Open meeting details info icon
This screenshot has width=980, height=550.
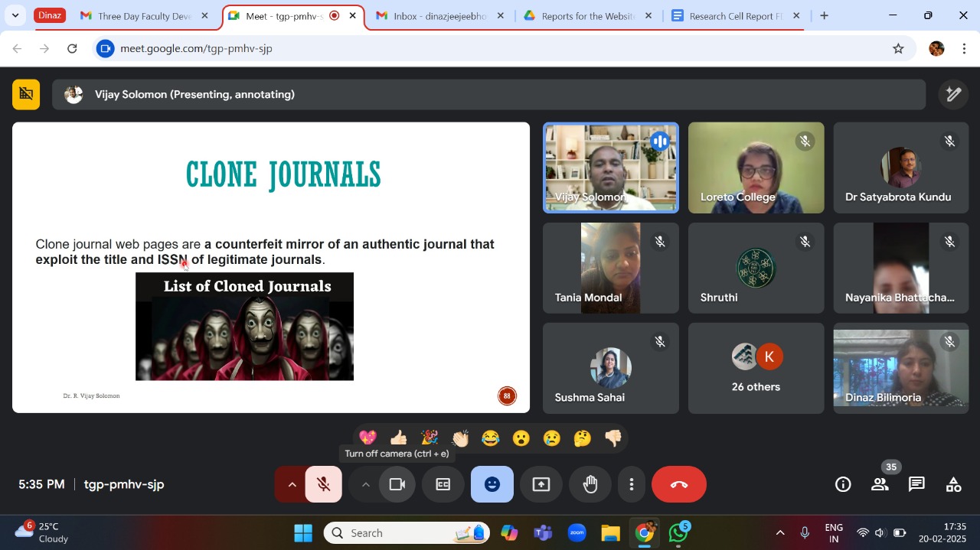pos(843,484)
